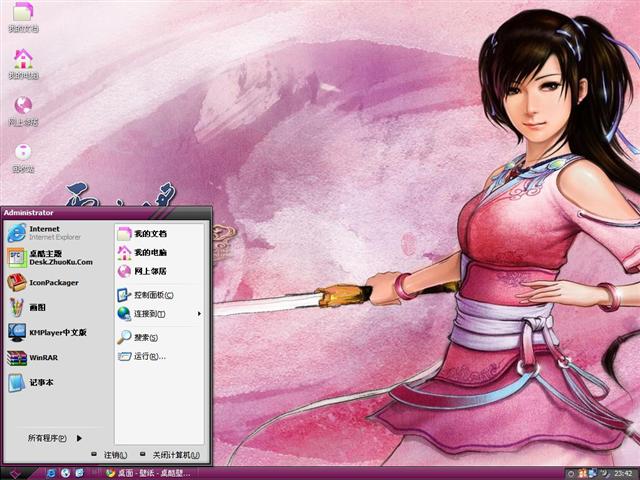Click the circular tray icon
This screenshot has width=640, height=480.
[571, 474]
